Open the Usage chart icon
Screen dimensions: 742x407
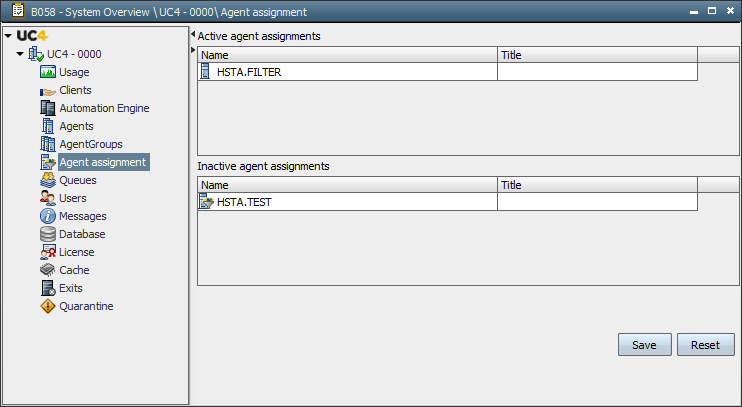48,72
